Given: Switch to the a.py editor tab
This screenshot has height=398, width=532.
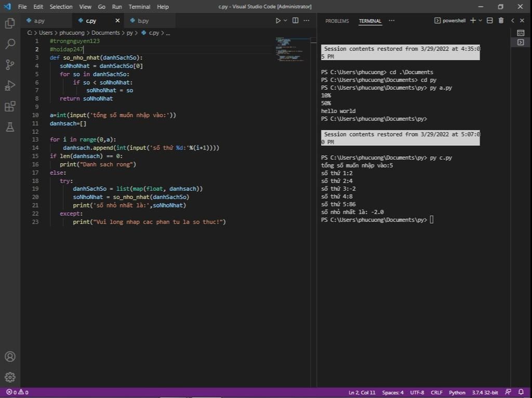Looking at the screenshot, I should click(x=46, y=21).
